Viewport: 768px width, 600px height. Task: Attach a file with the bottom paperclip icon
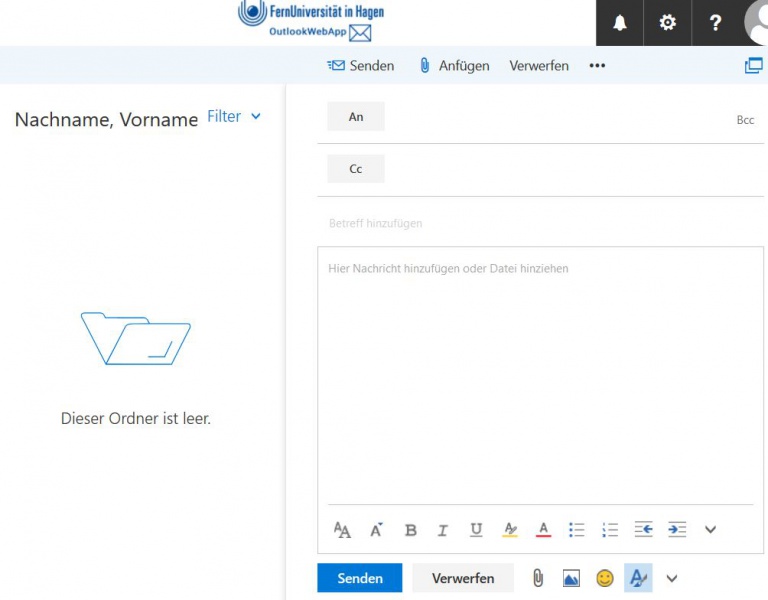(x=538, y=578)
